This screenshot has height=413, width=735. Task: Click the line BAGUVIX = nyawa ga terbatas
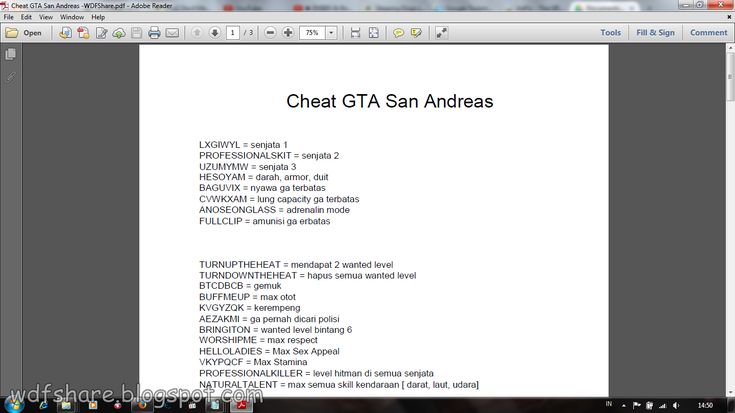(x=262, y=188)
